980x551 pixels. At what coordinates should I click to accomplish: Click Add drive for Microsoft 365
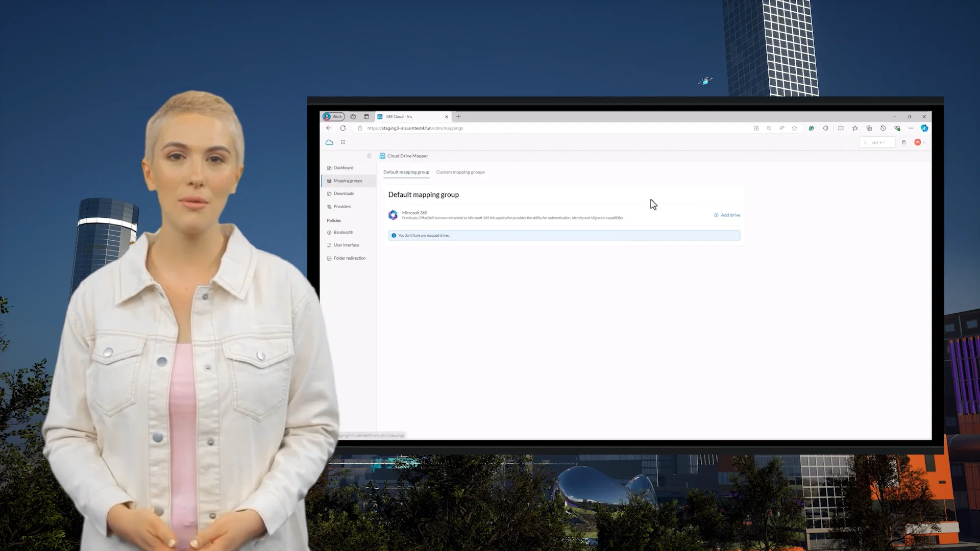[727, 215]
